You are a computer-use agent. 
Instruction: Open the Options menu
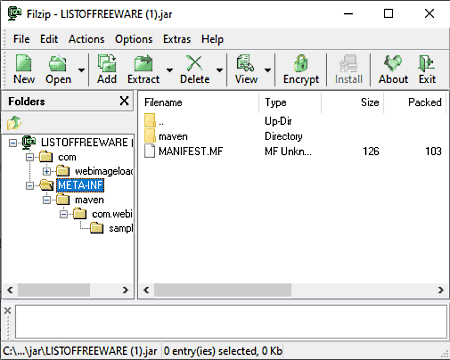pyautogui.click(x=134, y=39)
